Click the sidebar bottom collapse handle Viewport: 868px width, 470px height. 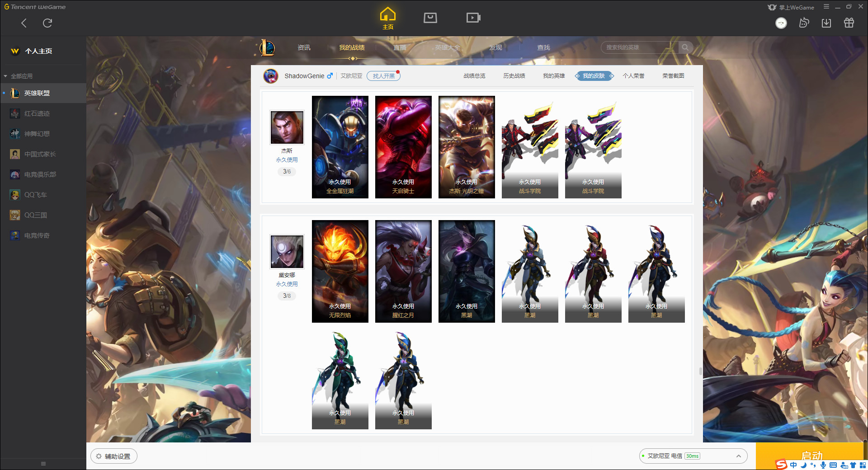pyautogui.click(x=43, y=464)
